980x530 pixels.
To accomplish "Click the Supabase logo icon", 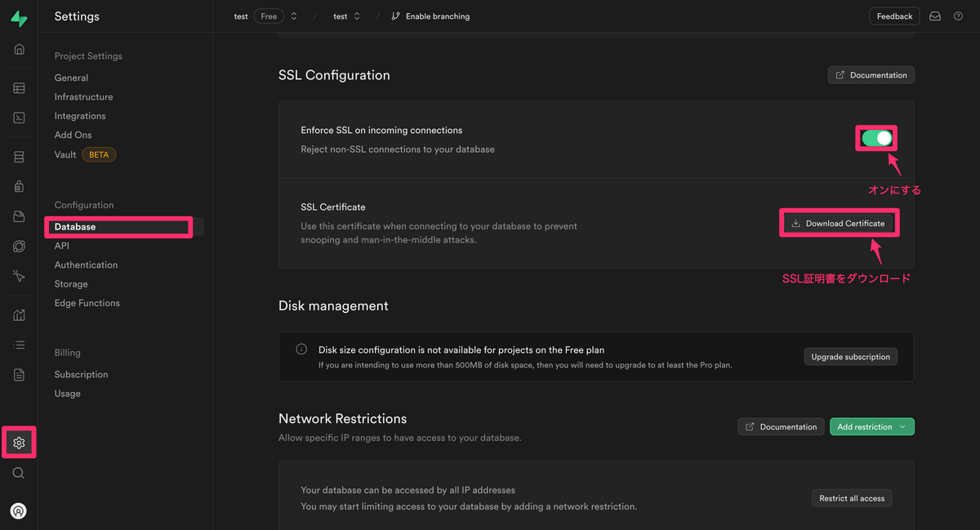I will point(19,16).
